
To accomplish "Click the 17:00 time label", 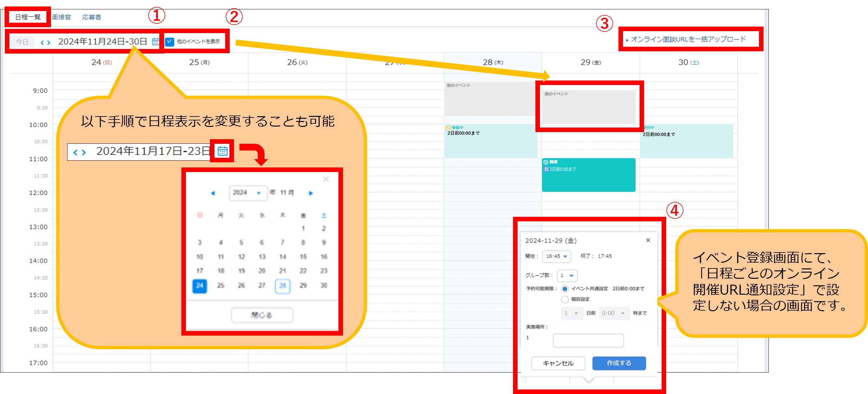I will [x=38, y=363].
